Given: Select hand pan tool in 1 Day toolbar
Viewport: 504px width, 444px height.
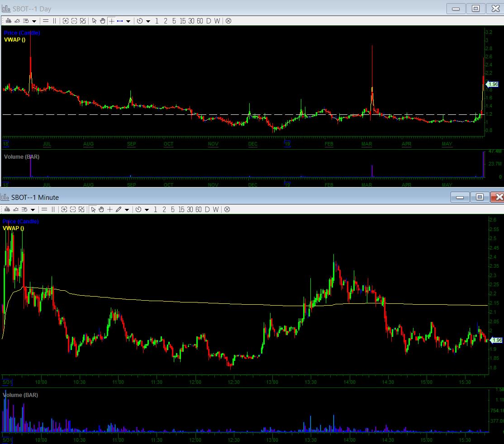Looking at the screenshot, I should pyautogui.click(x=103, y=21).
